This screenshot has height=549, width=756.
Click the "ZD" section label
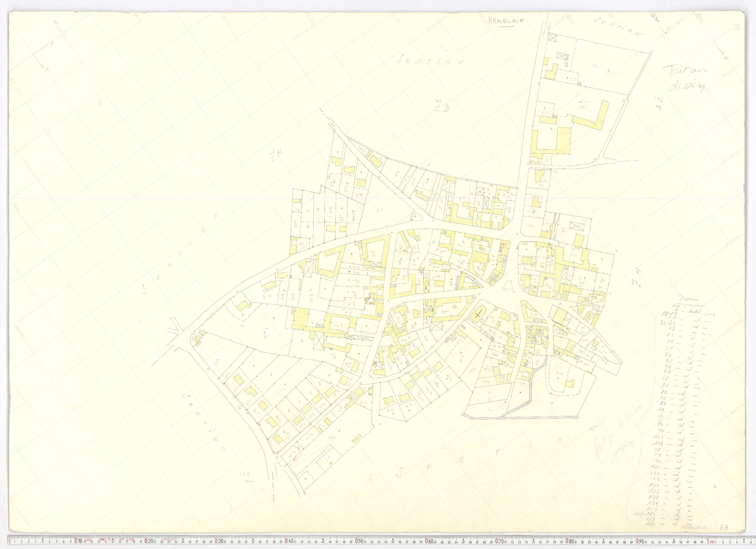pos(442,107)
